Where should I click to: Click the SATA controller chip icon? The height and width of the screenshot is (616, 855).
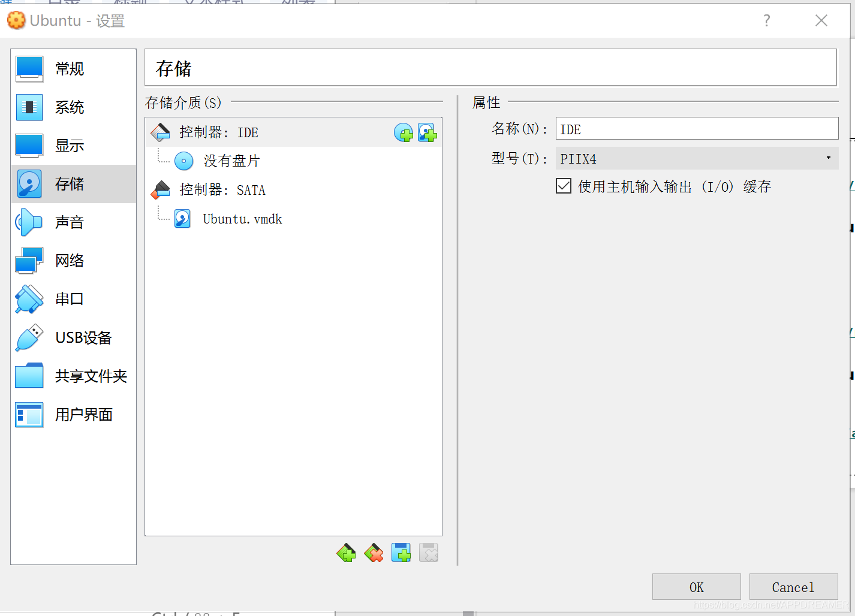pos(160,190)
